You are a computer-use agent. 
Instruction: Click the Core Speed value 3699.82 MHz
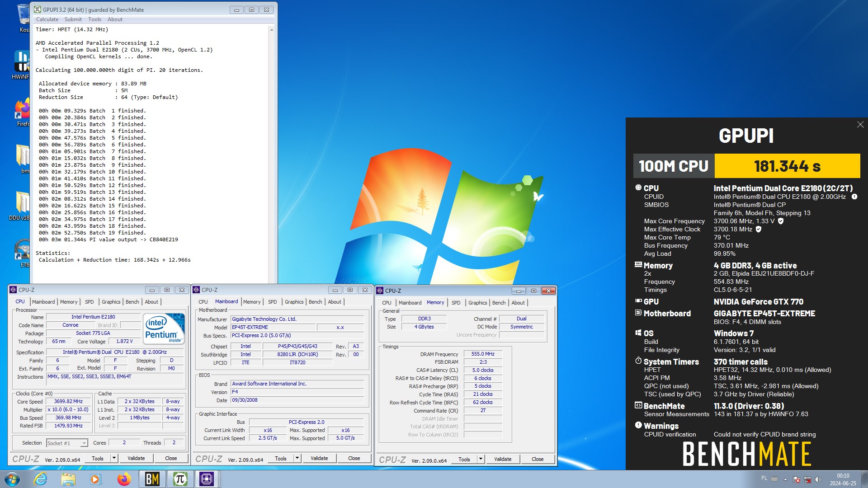pyautogui.click(x=68, y=401)
